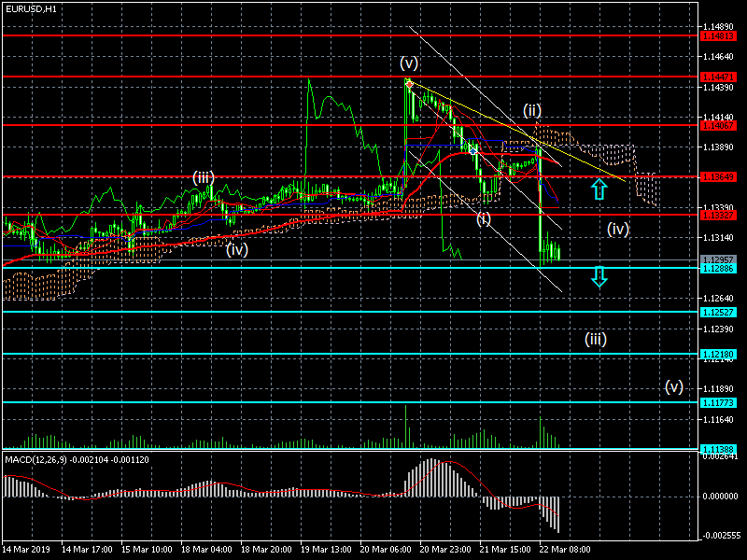
Task: Click the 1.13890 price axis label
Action: [x=718, y=147]
